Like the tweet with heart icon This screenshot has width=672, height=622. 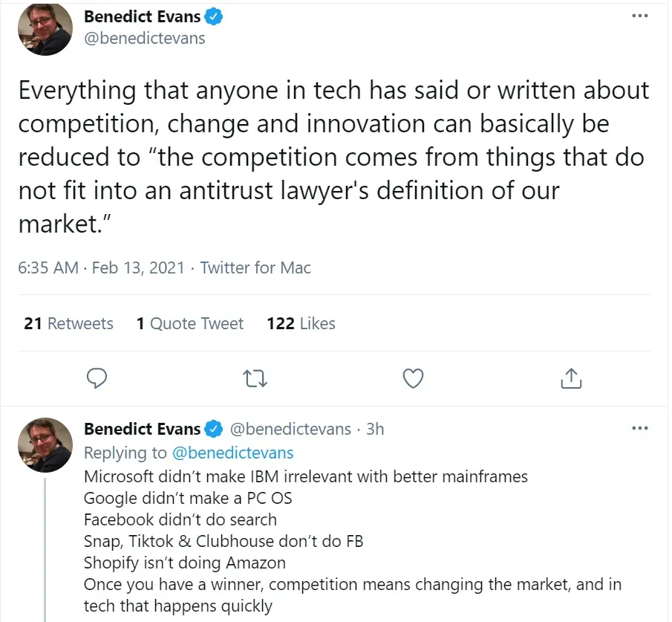coord(413,378)
